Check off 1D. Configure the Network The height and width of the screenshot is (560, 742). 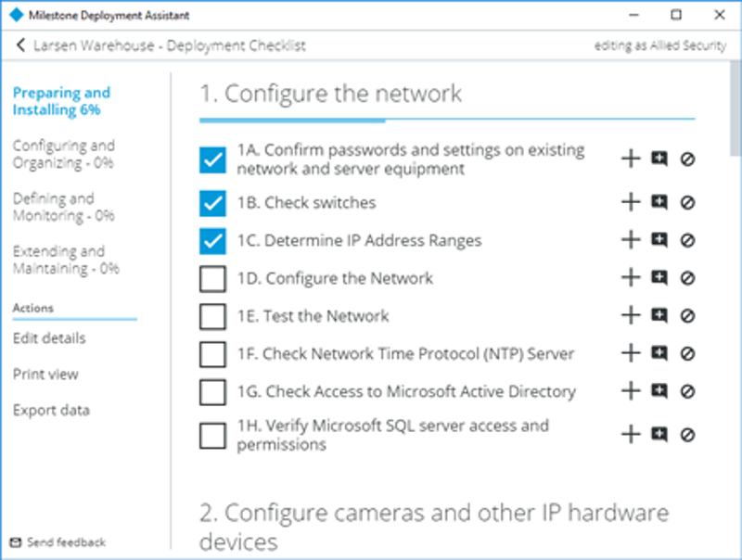(x=211, y=277)
